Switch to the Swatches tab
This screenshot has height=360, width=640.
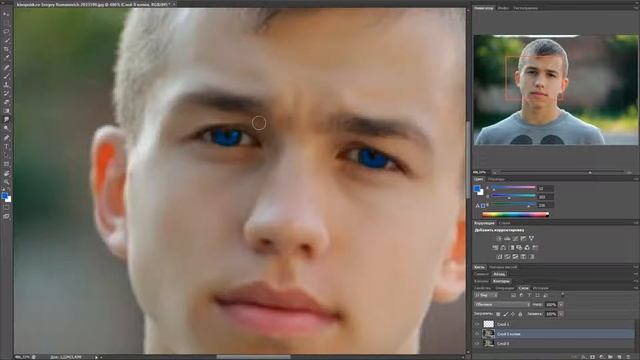pyautogui.click(x=496, y=179)
